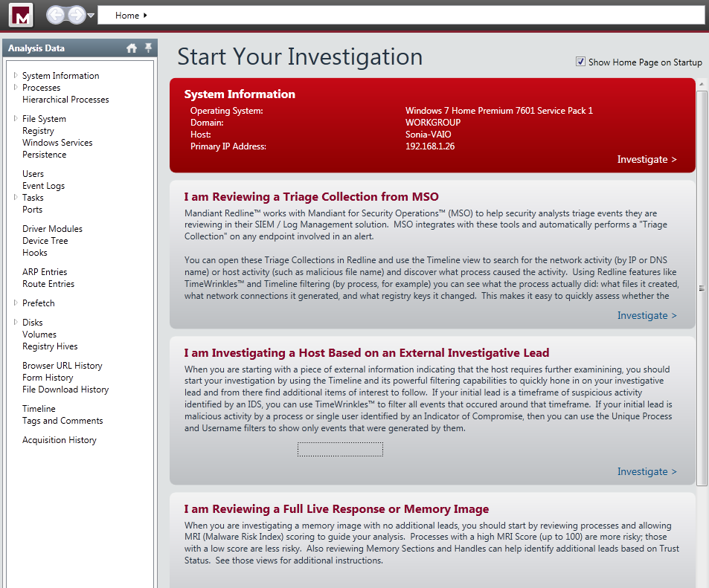Expand the Disks tree node
This screenshot has height=588, width=709.
point(16,322)
